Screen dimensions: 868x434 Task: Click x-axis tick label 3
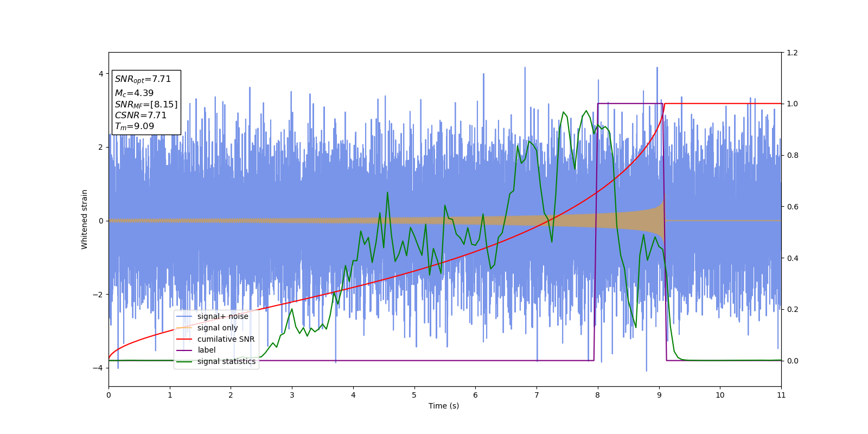tap(292, 395)
